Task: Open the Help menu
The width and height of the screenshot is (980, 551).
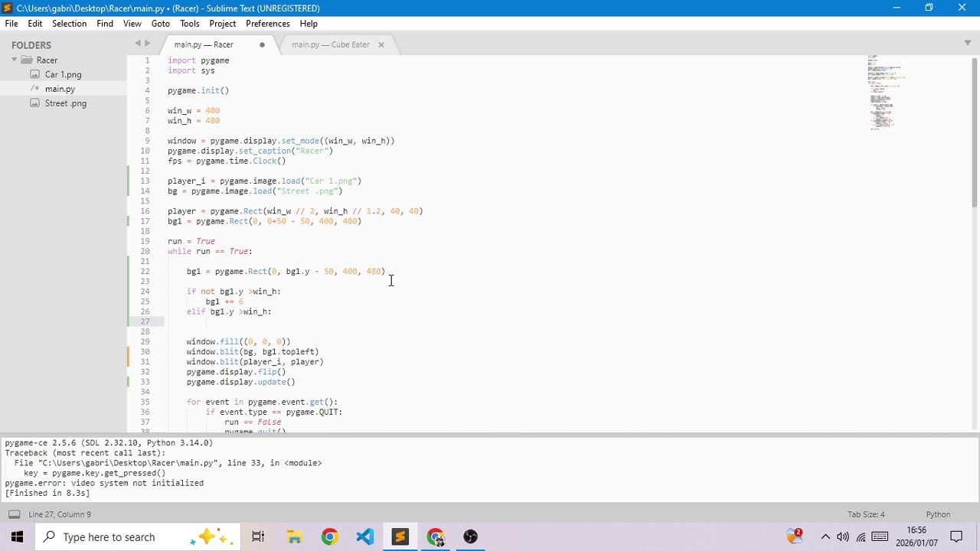Action: click(309, 24)
